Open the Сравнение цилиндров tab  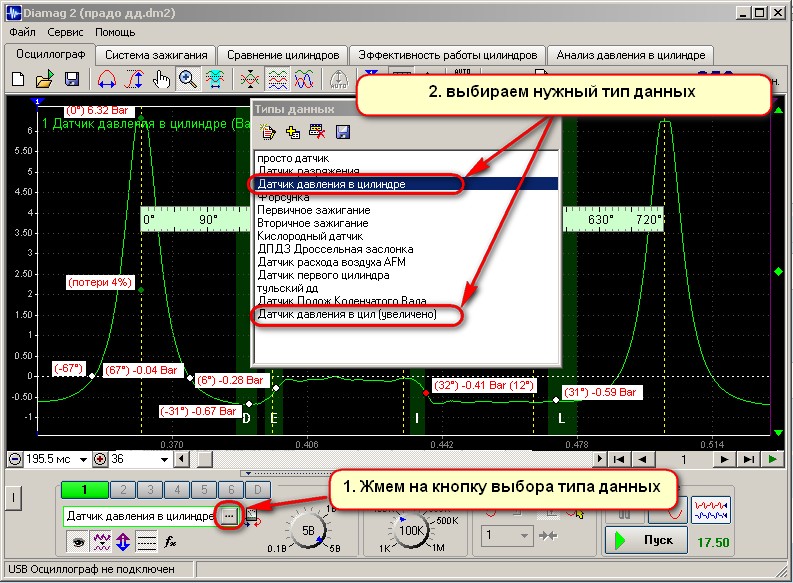pos(283,55)
